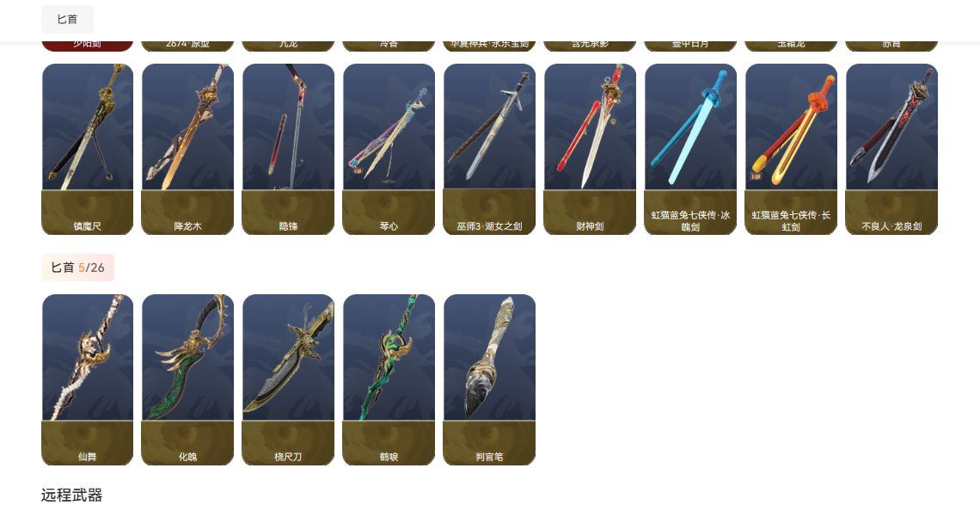Select the 不良人·龙泉剑 card

tap(891, 149)
